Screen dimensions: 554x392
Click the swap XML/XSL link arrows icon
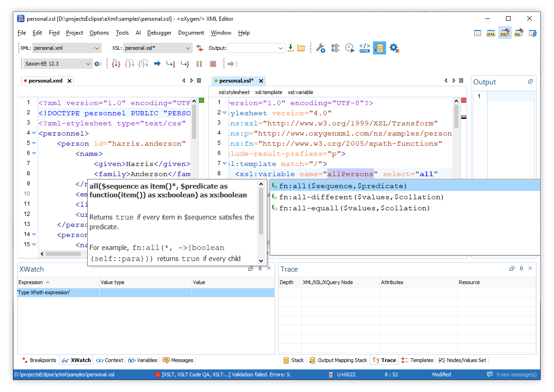point(199,48)
